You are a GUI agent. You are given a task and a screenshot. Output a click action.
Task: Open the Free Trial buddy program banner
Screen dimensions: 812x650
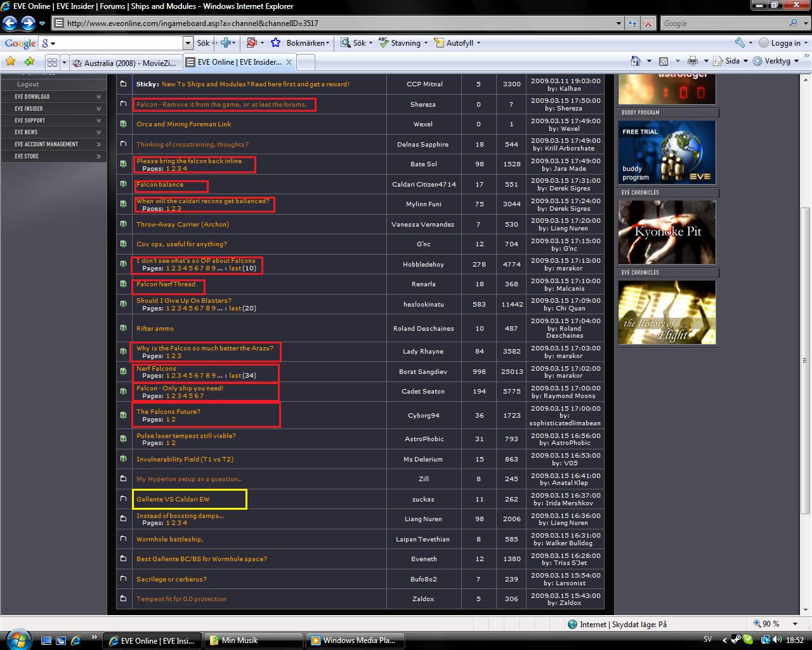667,152
